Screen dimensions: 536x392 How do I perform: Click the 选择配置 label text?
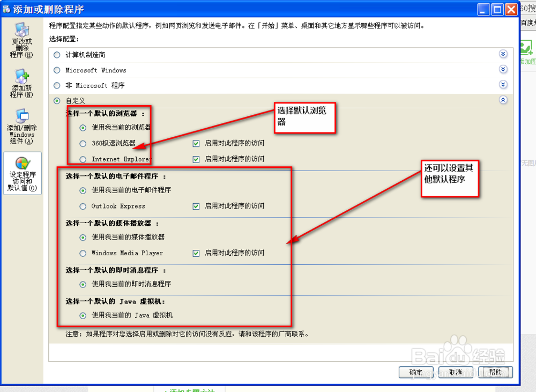pos(64,39)
